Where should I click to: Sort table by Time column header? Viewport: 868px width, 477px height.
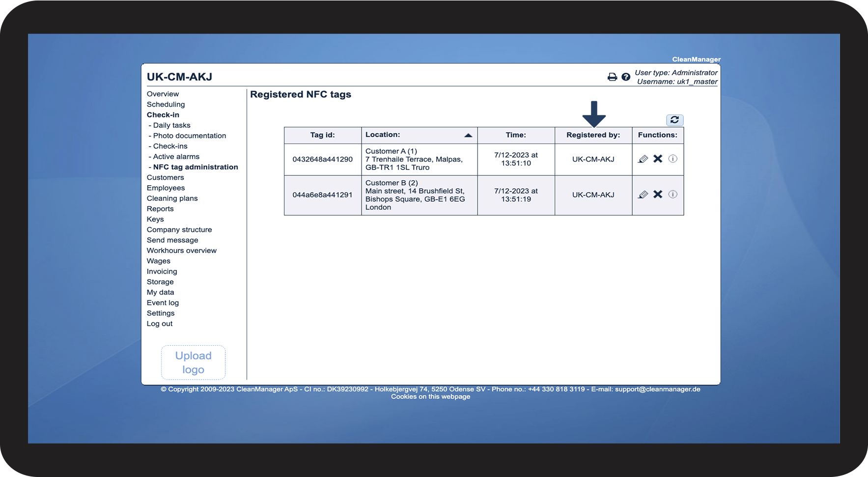[516, 135]
